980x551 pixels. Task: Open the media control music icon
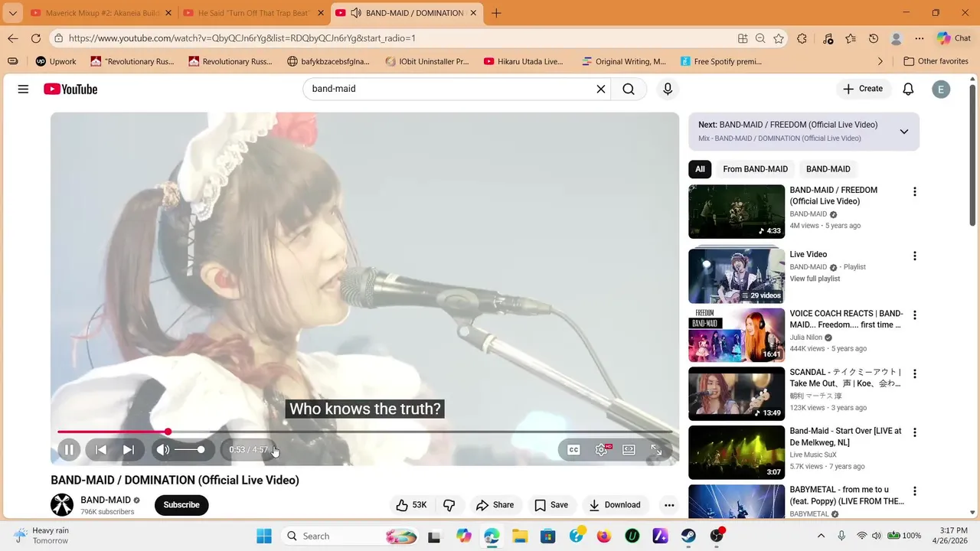point(828,38)
